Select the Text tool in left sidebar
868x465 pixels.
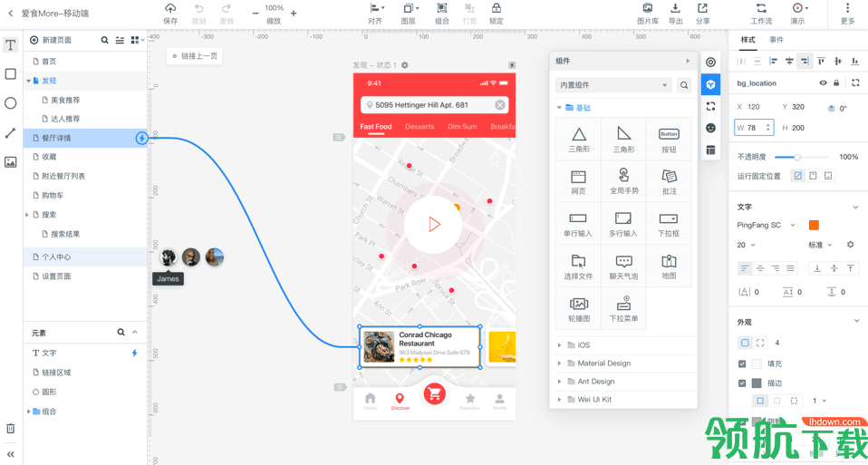(11, 44)
